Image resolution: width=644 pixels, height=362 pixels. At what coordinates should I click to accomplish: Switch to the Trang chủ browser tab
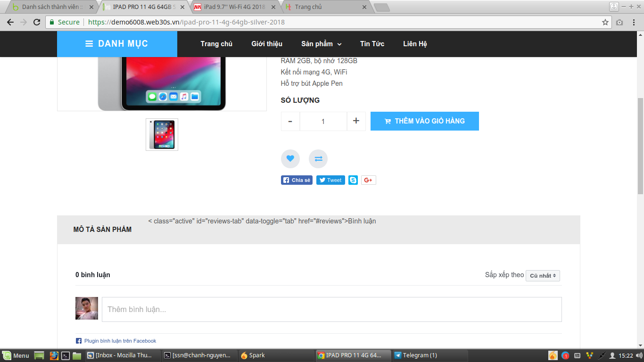(x=325, y=7)
